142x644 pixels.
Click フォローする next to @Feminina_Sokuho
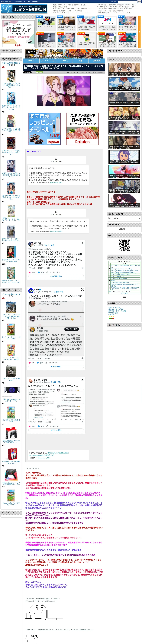coord(56,382)
